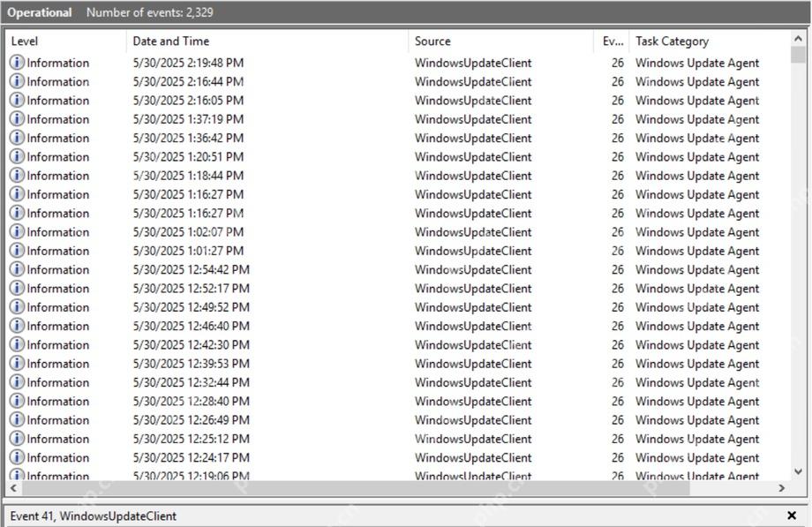This screenshot has width=812, height=527.
Task: Pick the Information icon on the 1:18:44 PM row
Action: [17, 176]
